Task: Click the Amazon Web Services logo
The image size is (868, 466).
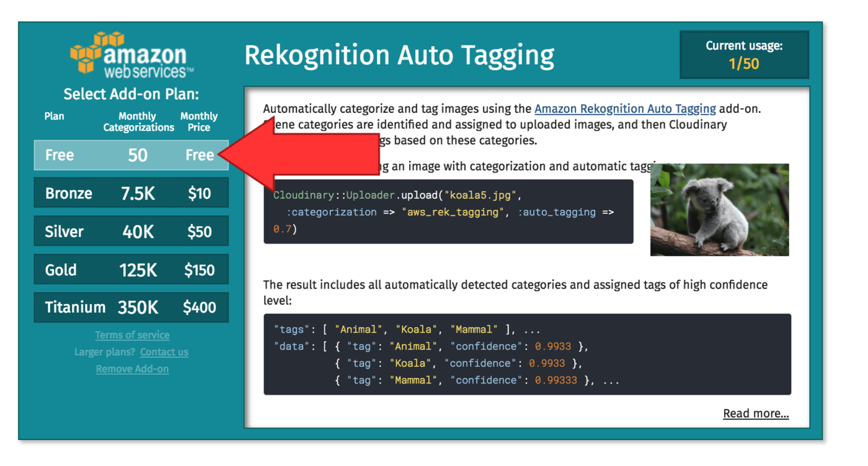Action: click(131, 56)
